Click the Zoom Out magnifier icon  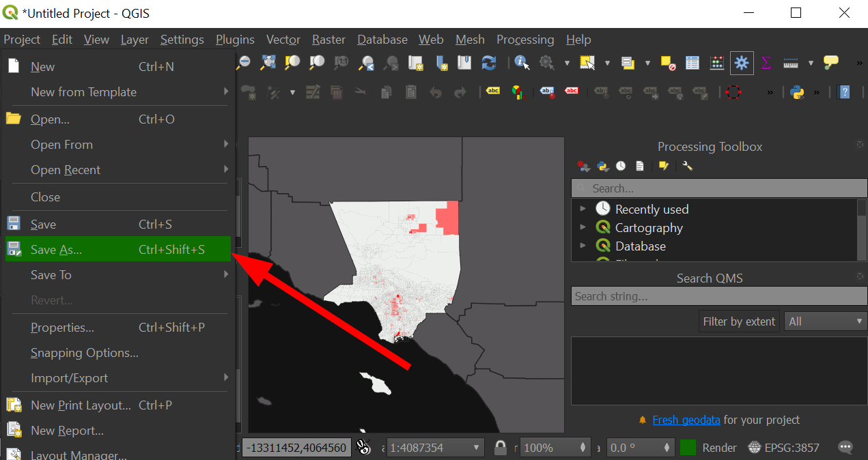pos(243,63)
